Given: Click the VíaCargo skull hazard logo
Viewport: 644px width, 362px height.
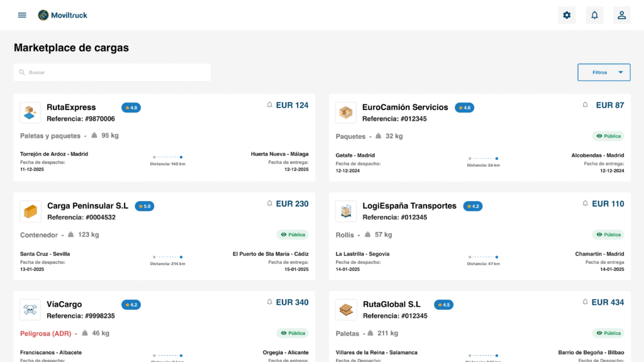Looking at the screenshot, I should click(30, 310).
